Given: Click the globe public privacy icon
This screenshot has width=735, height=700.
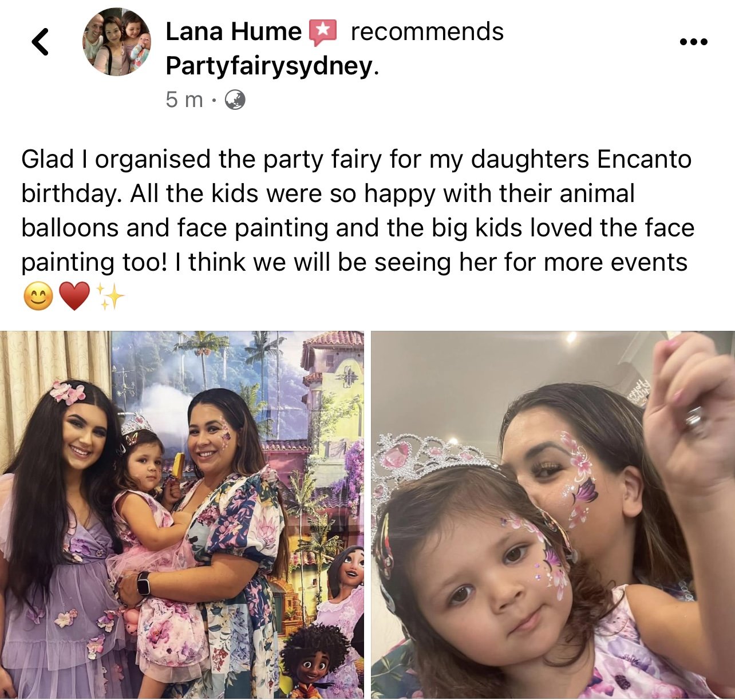Looking at the screenshot, I should (x=235, y=100).
